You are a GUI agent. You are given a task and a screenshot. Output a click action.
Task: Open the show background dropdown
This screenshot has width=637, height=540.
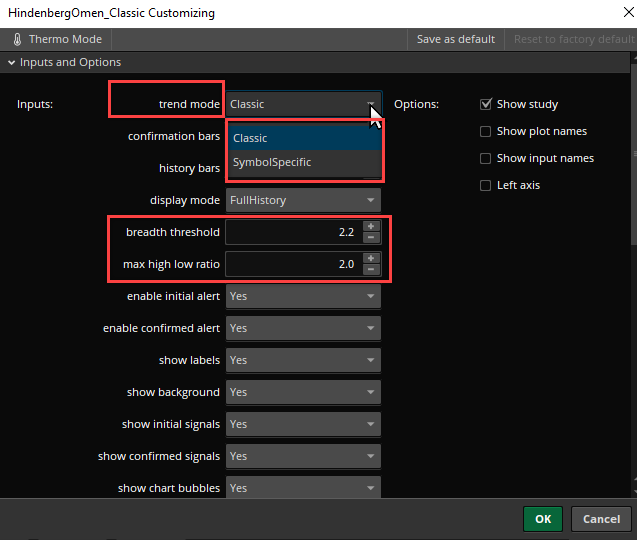[303, 393]
